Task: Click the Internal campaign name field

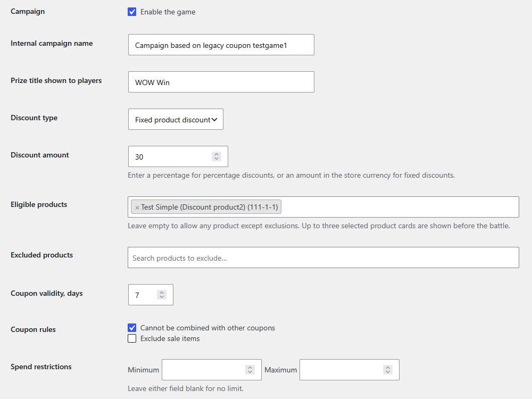Action: pos(221,45)
